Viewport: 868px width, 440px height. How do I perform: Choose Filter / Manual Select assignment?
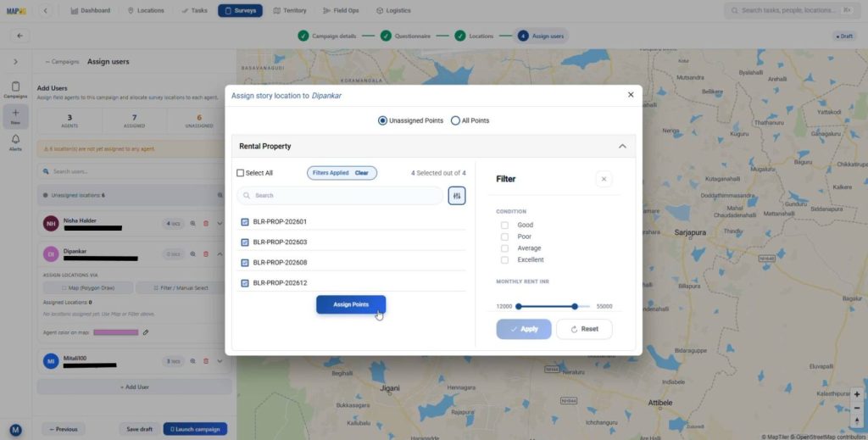[181, 288]
